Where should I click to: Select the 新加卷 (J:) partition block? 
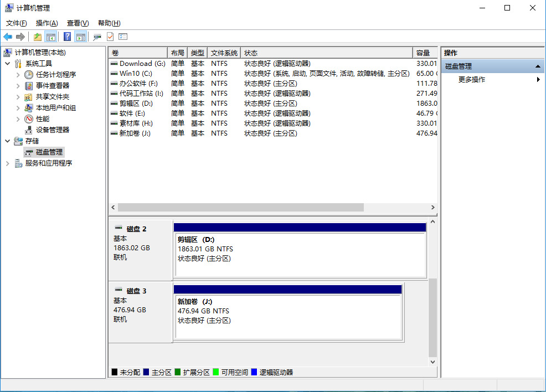point(288,316)
